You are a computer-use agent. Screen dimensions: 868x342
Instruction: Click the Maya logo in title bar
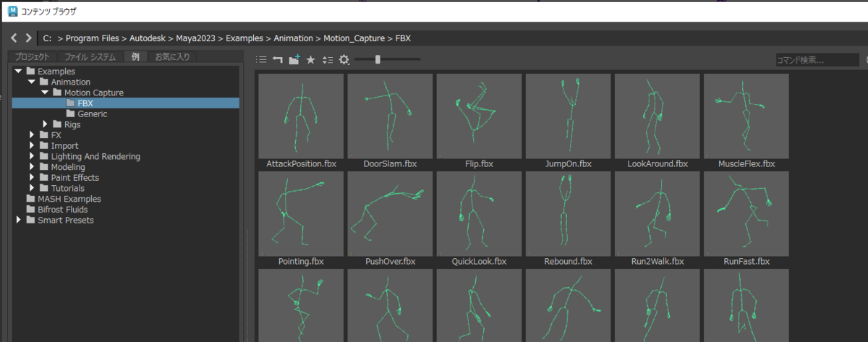pyautogui.click(x=12, y=12)
